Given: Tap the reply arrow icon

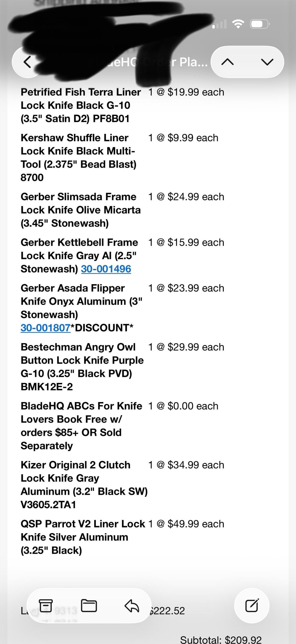Looking at the screenshot, I should pyautogui.click(x=132, y=606).
